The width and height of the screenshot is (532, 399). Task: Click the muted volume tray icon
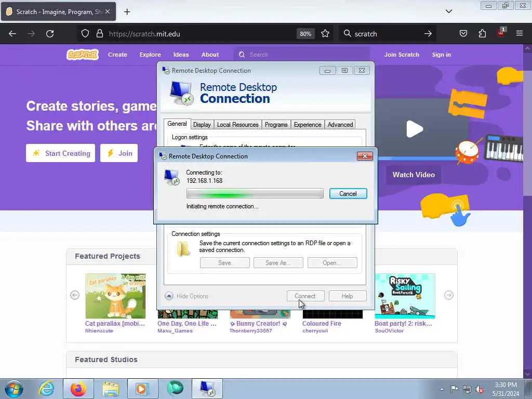point(480,390)
